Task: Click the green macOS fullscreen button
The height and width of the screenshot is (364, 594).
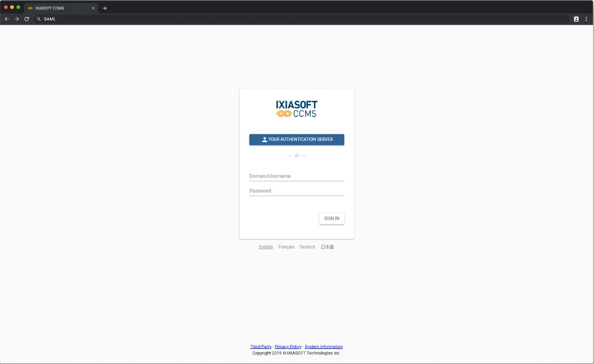Action: click(18, 7)
